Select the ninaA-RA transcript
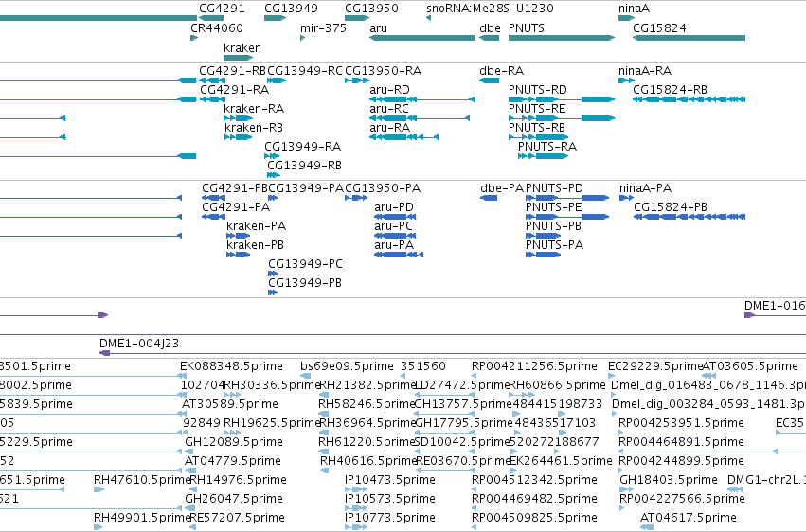Screen dimensions: 806x532 point(627,80)
